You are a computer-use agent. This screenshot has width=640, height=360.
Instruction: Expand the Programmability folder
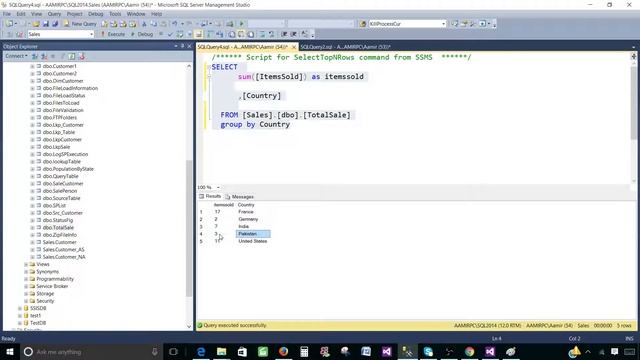click(26, 279)
